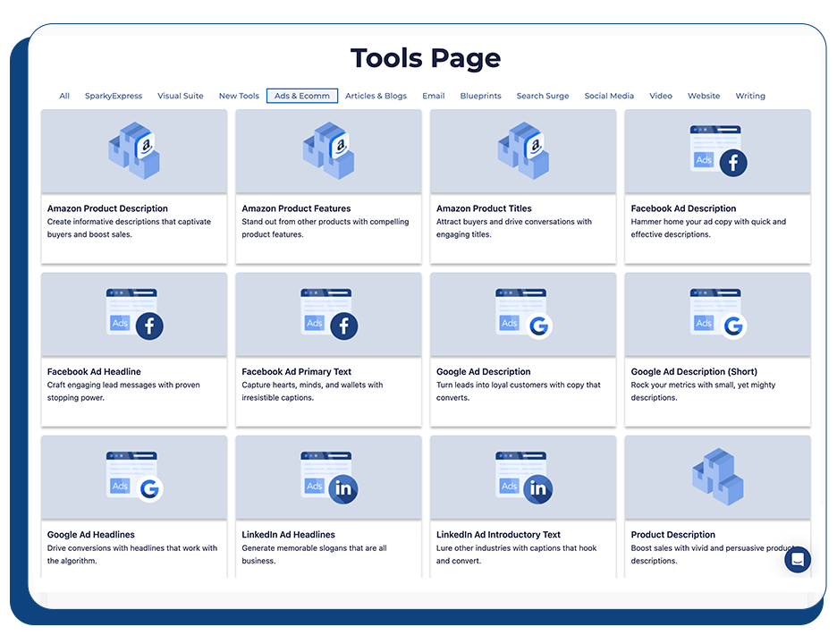This screenshot has height=644, width=837.
Task: Click the Product Description boxes icon
Action: (x=717, y=477)
